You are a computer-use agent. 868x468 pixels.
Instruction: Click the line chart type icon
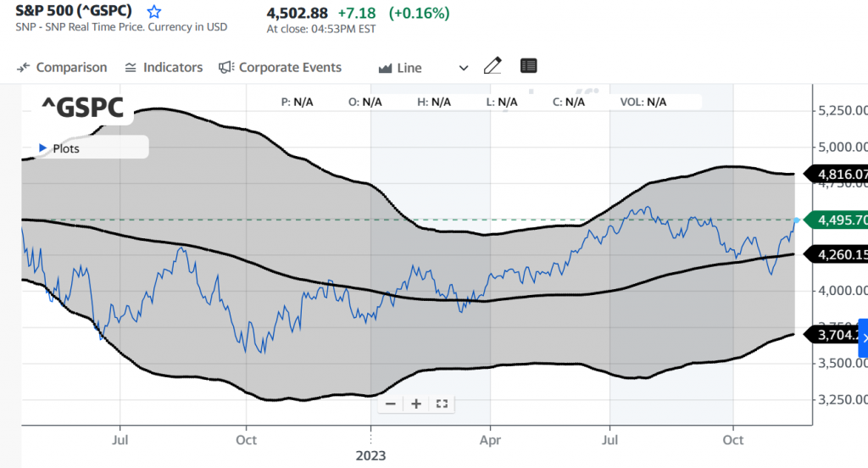(386, 68)
